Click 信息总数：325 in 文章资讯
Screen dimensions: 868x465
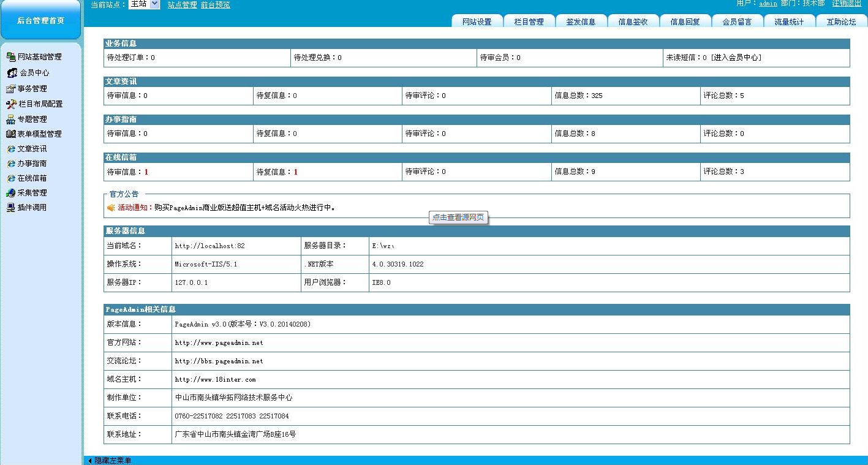(x=579, y=96)
